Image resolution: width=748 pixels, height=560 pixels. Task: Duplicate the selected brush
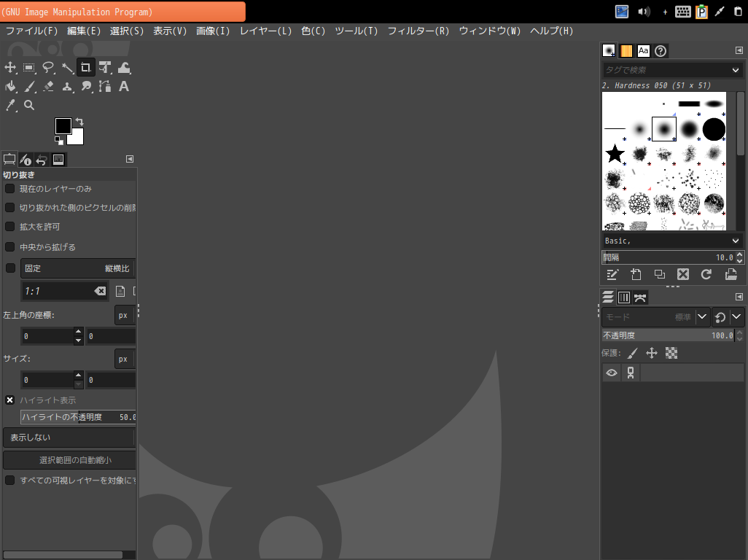pos(660,274)
